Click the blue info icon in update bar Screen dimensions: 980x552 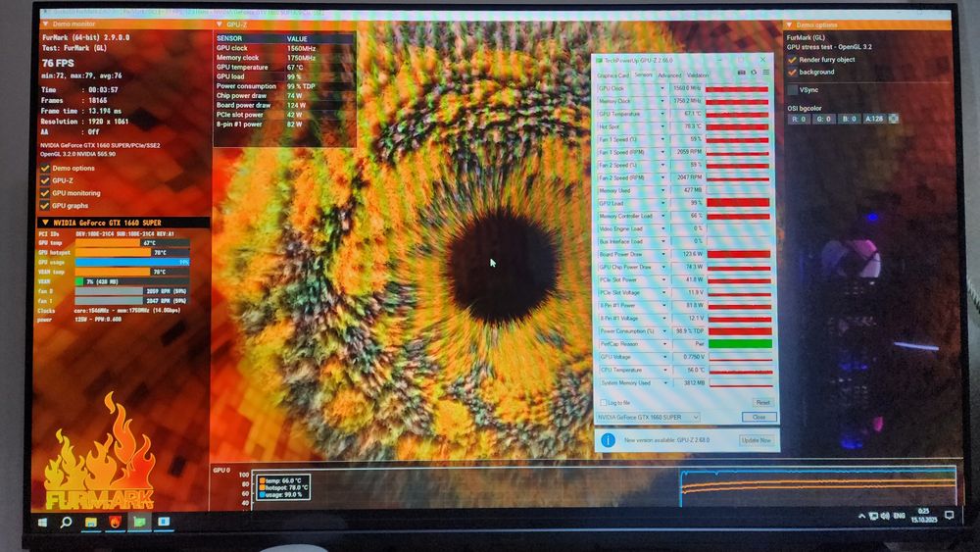[x=608, y=440]
